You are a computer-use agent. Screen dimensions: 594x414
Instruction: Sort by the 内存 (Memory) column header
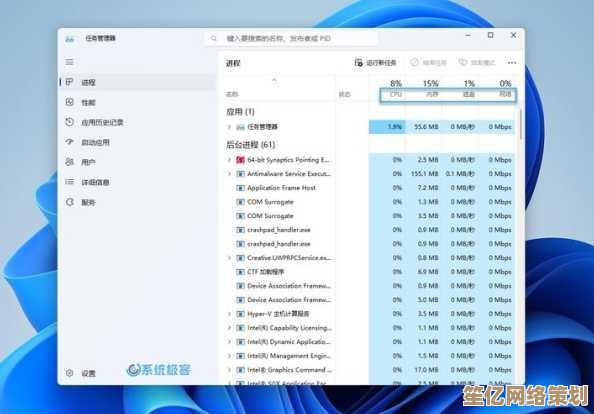(432, 94)
